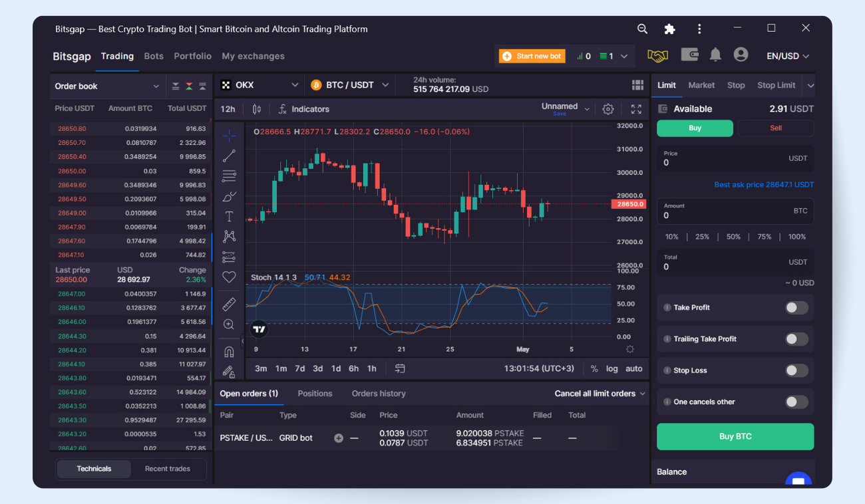Click the Amount BTC input field

pyautogui.click(x=735, y=211)
